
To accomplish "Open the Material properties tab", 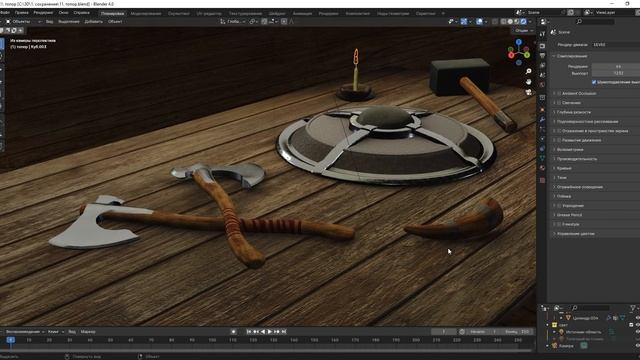I will (x=542, y=168).
